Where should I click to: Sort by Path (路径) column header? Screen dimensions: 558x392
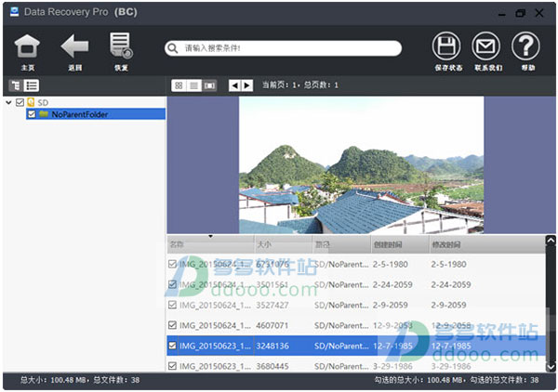pos(341,244)
